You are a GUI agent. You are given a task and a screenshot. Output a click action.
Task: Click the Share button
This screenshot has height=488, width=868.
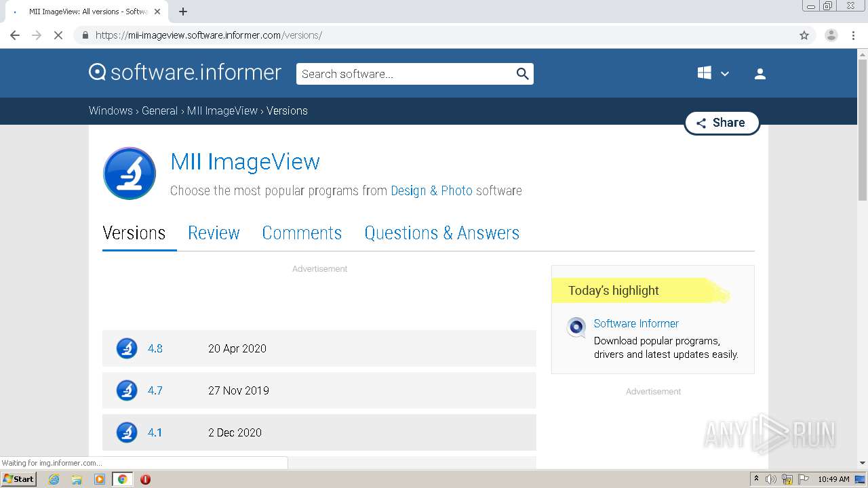(722, 123)
